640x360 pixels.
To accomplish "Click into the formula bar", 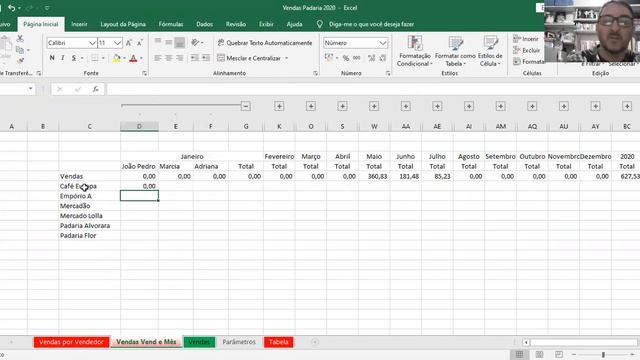I will click(373, 89).
